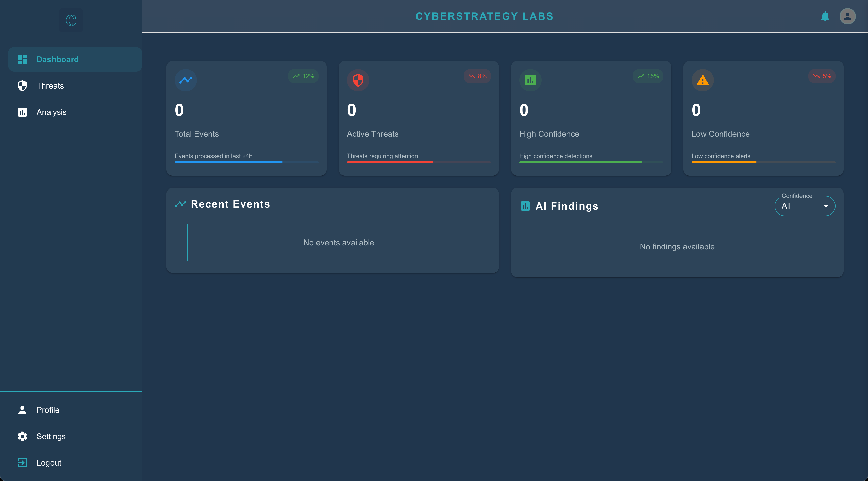Click the Total Events trend line icon
The width and height of the screenshot is (868, 481).
point(186,80)
